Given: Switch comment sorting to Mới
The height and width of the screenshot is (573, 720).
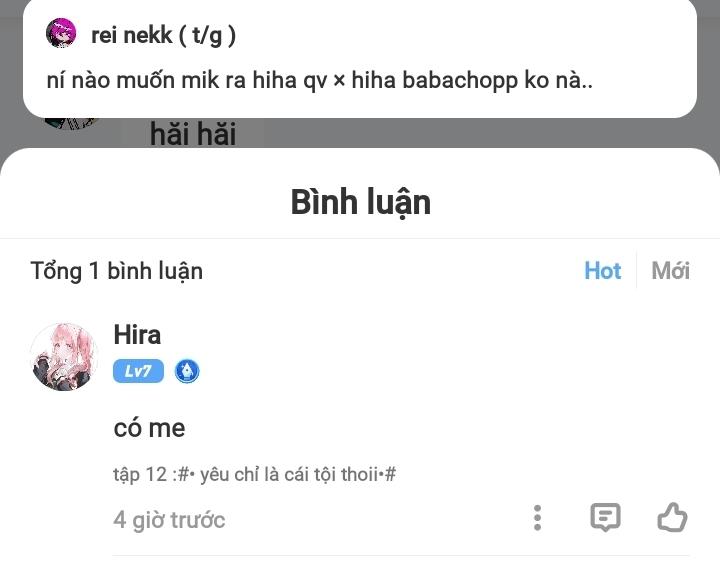Looking at the screenshot, I should (670, 271).
